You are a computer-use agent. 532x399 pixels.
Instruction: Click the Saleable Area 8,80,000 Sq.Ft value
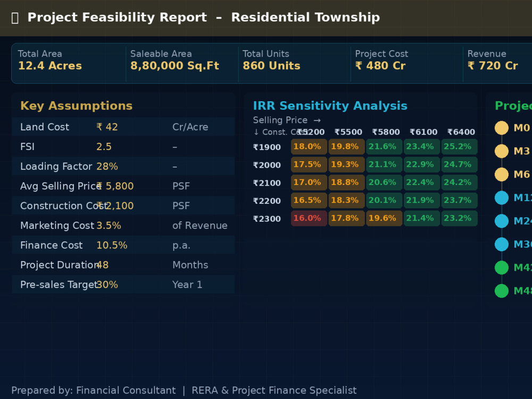pos(174,65)
